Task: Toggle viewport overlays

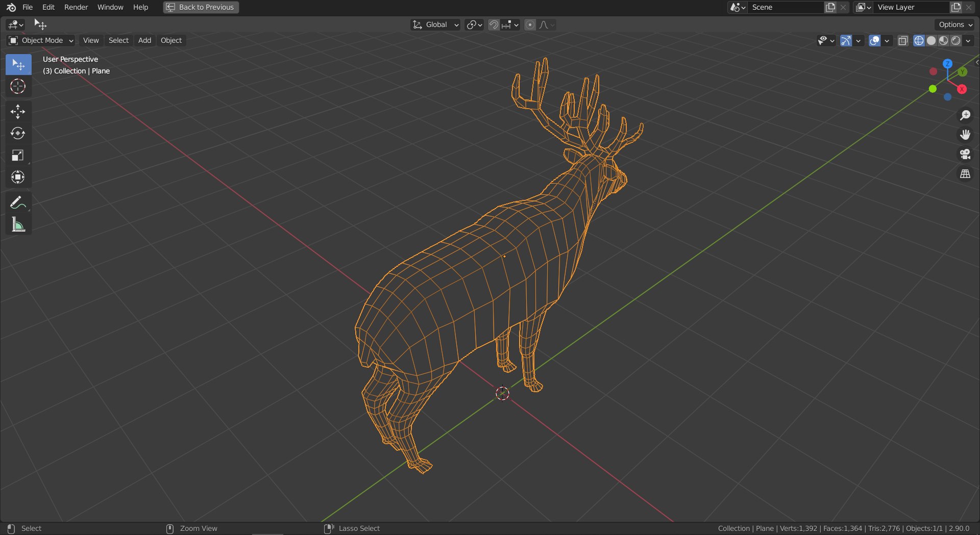Action: 874,40
